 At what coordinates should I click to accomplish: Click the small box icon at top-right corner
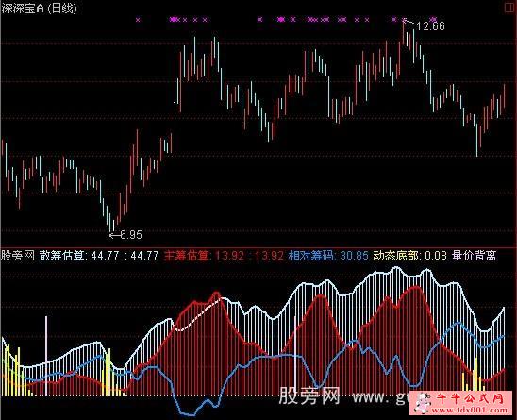(510, 7)
